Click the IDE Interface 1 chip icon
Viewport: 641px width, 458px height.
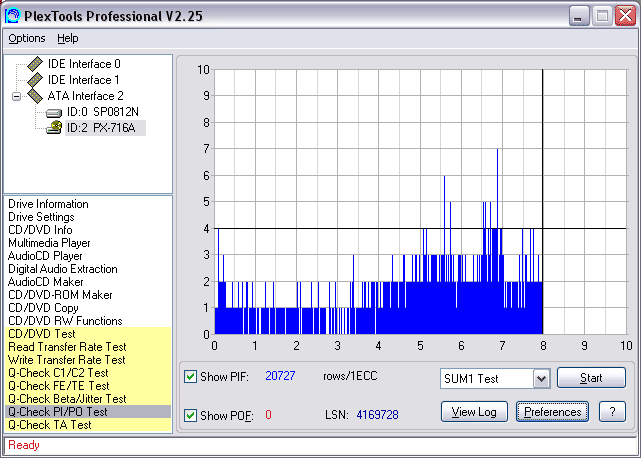pos(35,80)
